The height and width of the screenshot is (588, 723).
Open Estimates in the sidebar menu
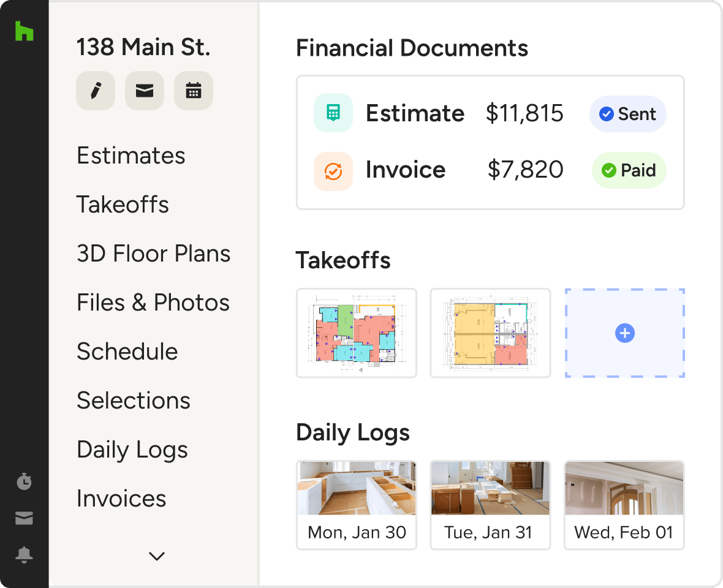(131, 156)
